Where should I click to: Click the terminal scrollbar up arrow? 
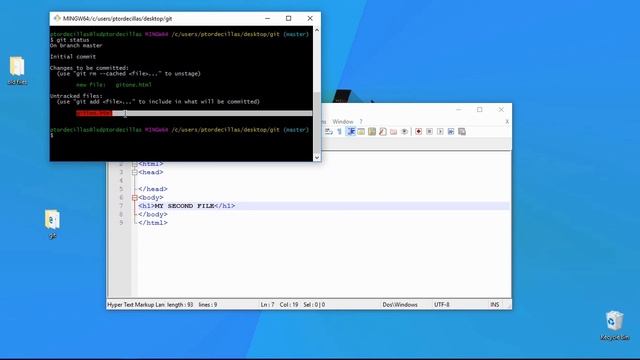[x=317, y=30]
